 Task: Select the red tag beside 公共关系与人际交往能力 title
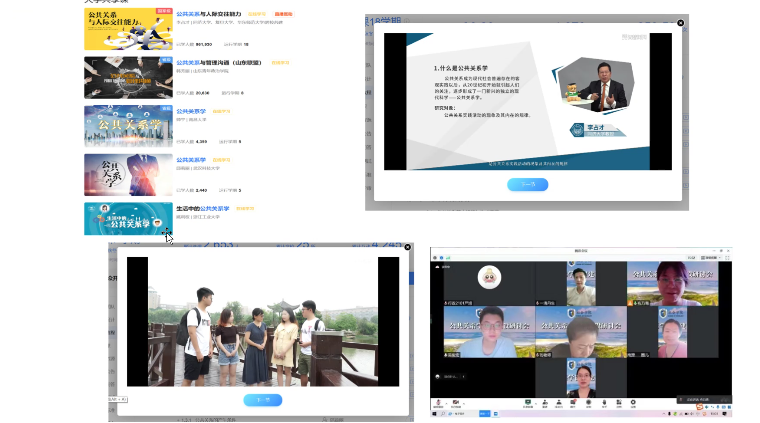(283, 14)
